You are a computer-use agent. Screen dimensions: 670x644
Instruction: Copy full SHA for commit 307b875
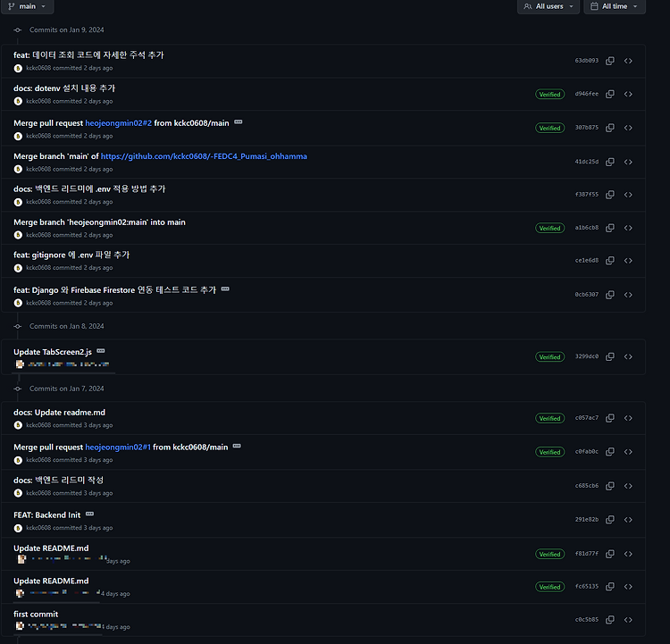pos(610,128)
